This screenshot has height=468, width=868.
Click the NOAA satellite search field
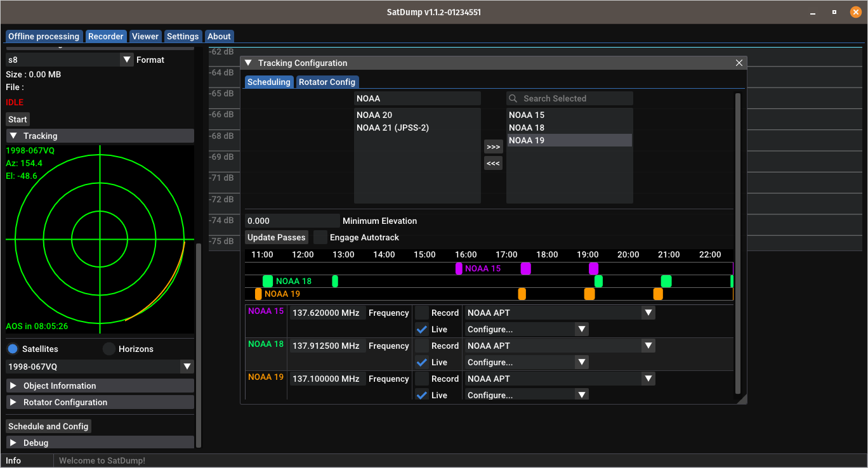pos(418,98)
